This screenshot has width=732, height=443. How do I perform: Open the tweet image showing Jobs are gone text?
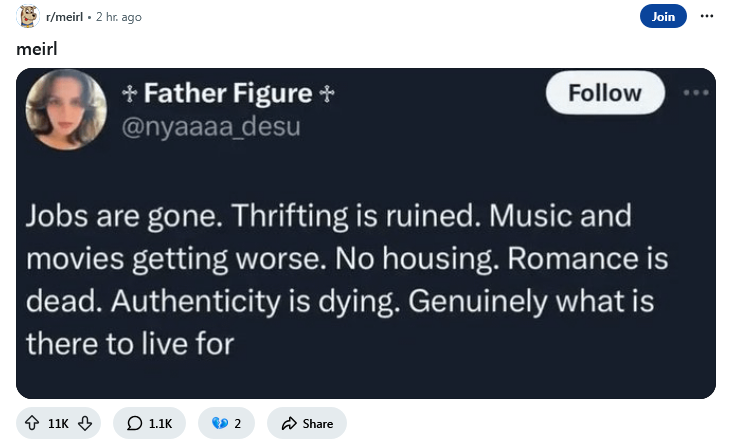pyautogui.click(x=366, y=233)
